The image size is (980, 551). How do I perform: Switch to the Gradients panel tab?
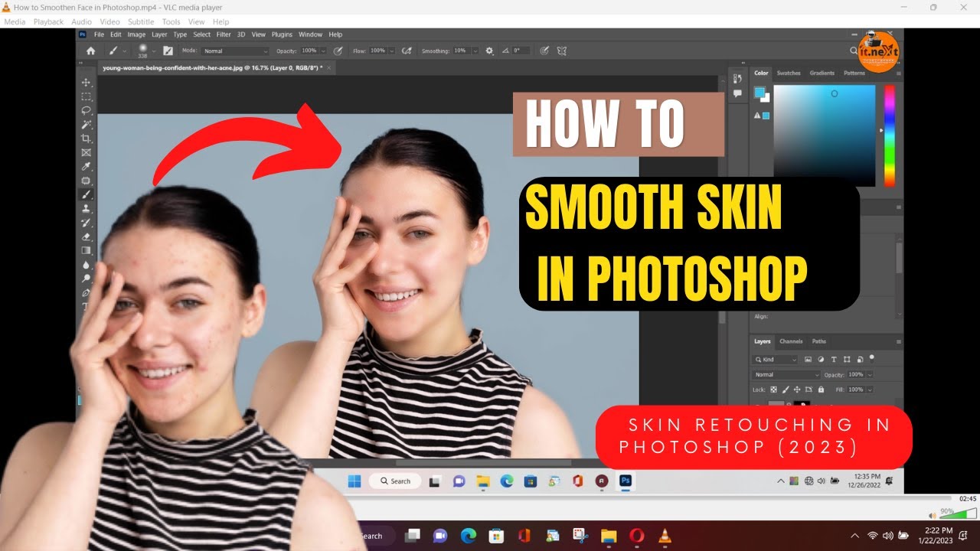tap(822, 73)
